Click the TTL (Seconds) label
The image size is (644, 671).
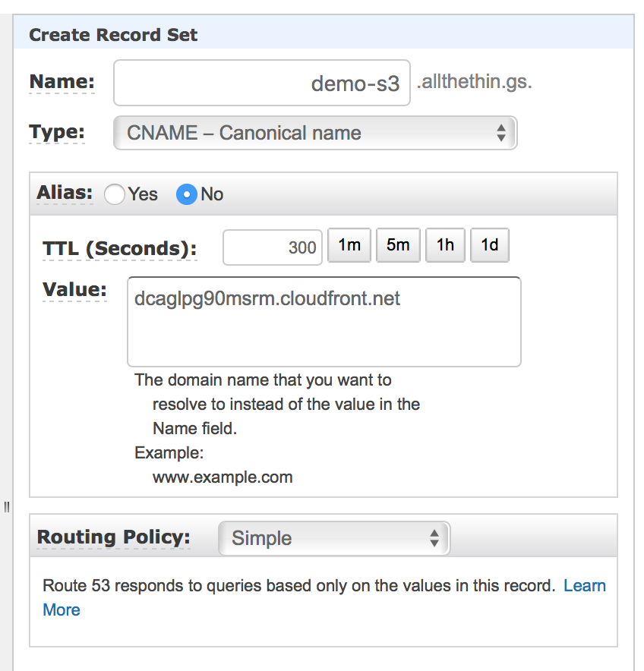(x=120, y=249)
